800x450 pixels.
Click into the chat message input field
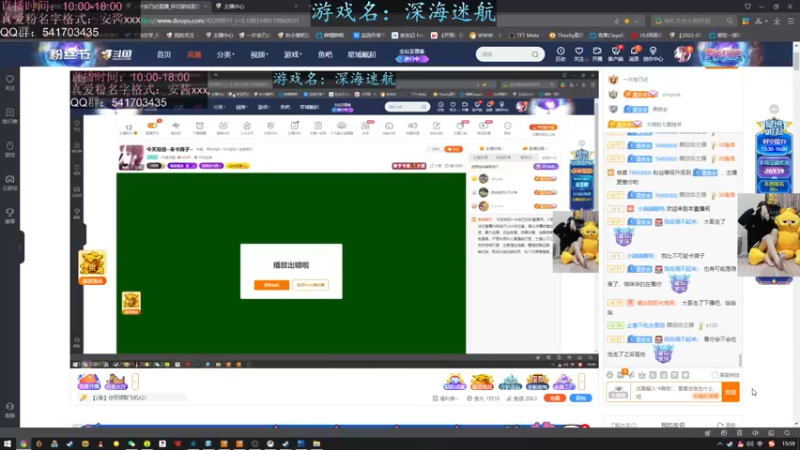click(675, 392)
